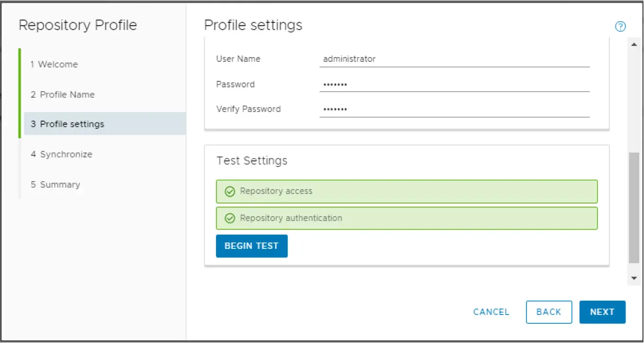Jump to the Profile Name step

pyautogui.click(x=62, y=95)
